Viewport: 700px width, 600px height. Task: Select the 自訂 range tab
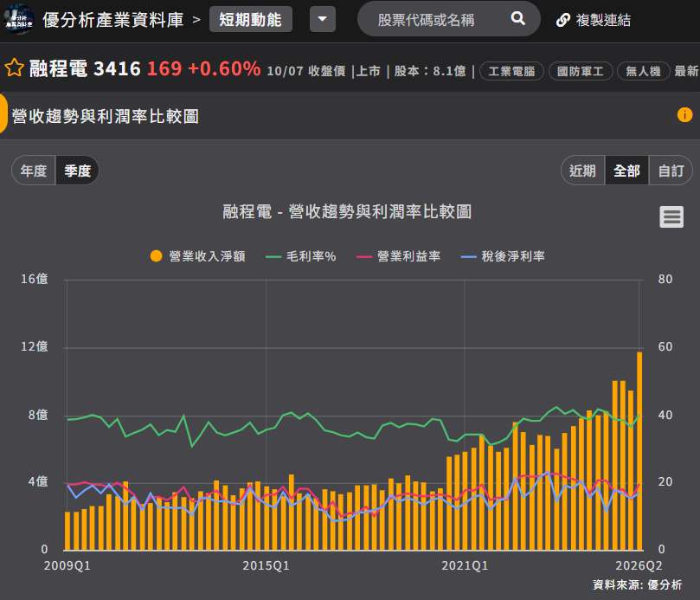pyautogui.click(x=671, y=171)
